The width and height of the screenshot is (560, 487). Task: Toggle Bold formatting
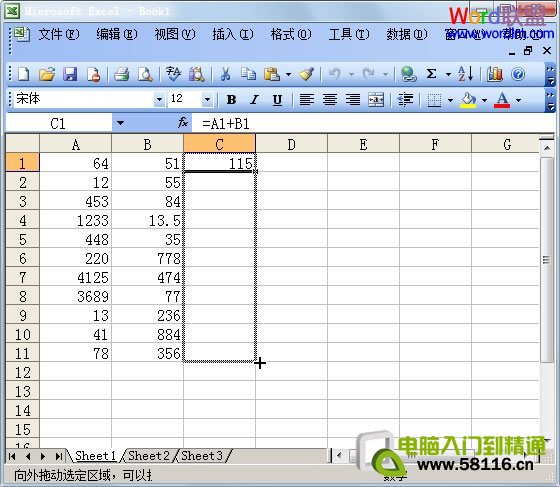231,100
